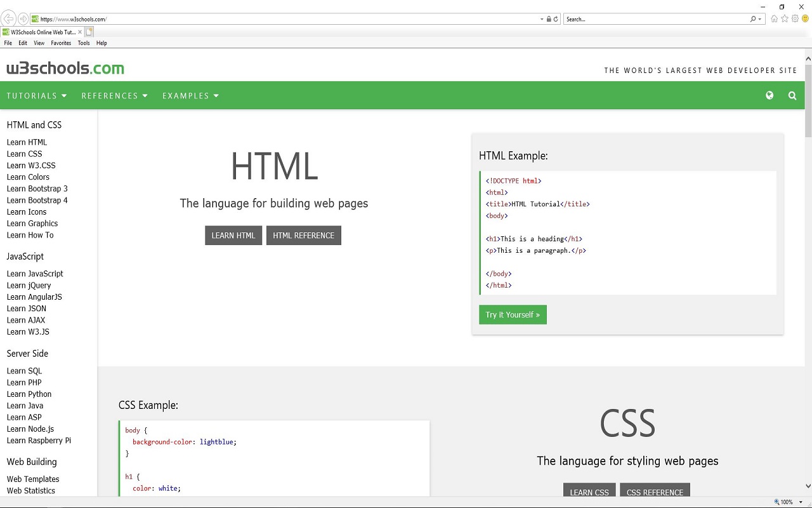Open the Learn How To link
Screen dimensions: 812x508
click(x=30, y=235)
